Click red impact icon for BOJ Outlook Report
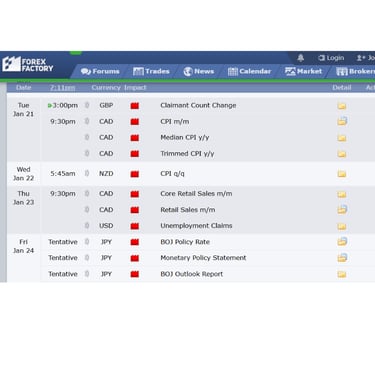 [x=135, y=274]
